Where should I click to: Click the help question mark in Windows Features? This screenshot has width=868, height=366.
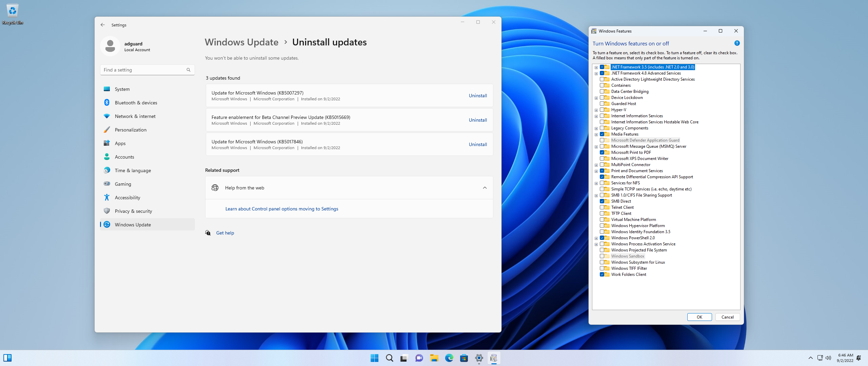pyautogui.click(x=737, y=43)
